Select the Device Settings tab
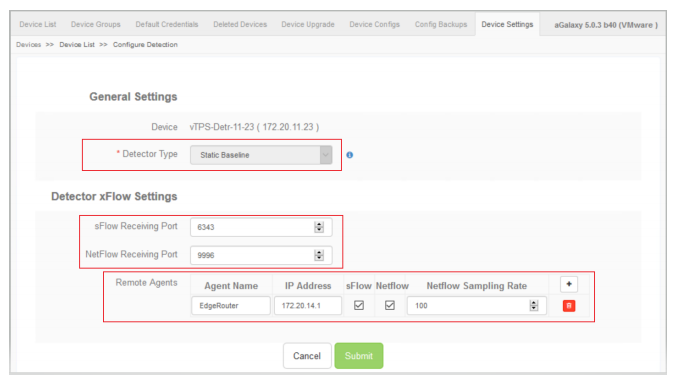Screen dimensions: 679x381 pyautogui.click(x=507, y=24)
